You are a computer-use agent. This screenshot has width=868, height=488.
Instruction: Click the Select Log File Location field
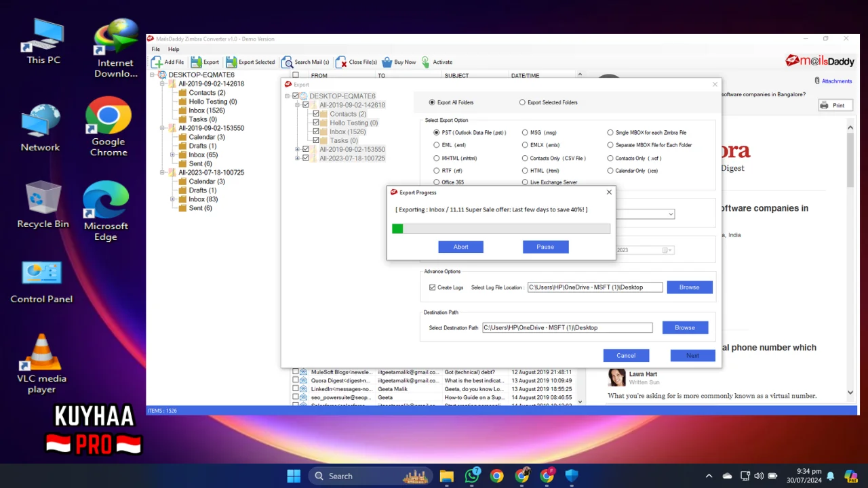click(595, 287)
